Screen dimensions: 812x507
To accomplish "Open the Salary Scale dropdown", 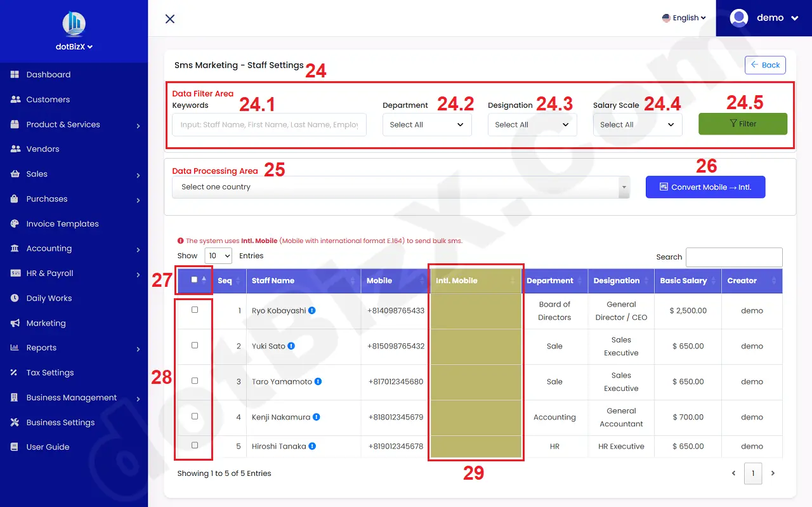I will pyautogui.click(x=637, y=125).
